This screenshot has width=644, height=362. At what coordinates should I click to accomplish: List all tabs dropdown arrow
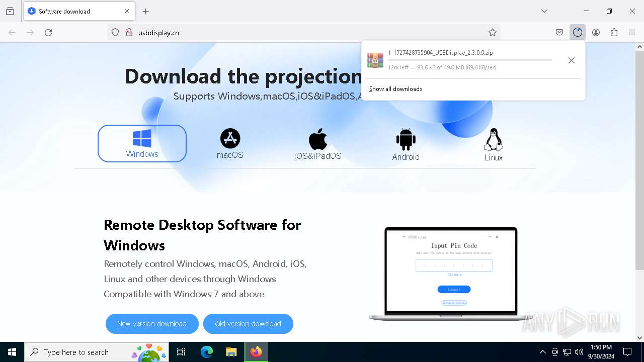point(544,11)
